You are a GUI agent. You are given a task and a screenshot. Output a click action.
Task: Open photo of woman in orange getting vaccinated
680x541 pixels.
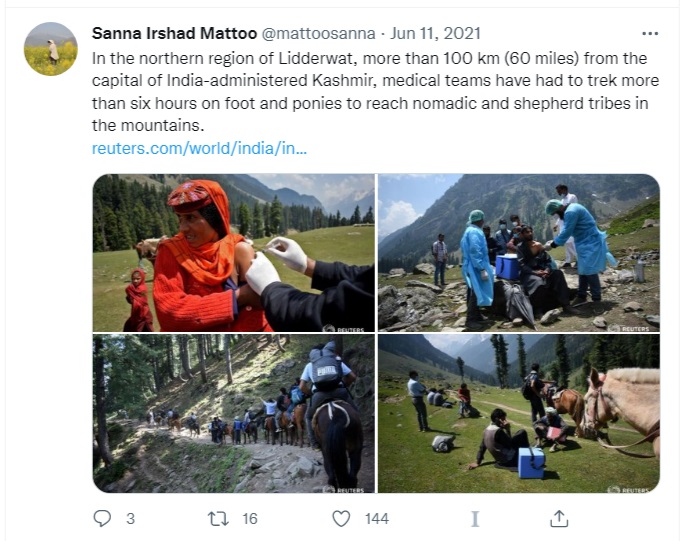click(x=233, y=252)
